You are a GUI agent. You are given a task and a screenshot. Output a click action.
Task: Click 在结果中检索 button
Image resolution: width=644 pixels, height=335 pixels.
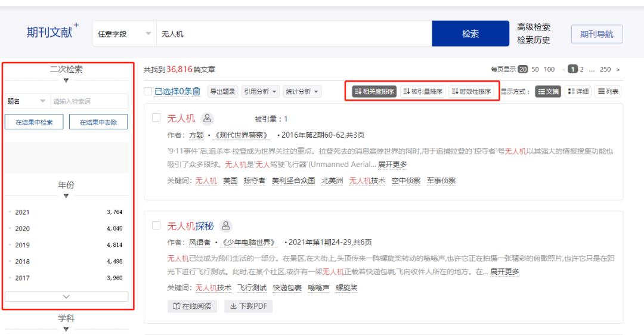pyautogui.click(x=34, y=122)
